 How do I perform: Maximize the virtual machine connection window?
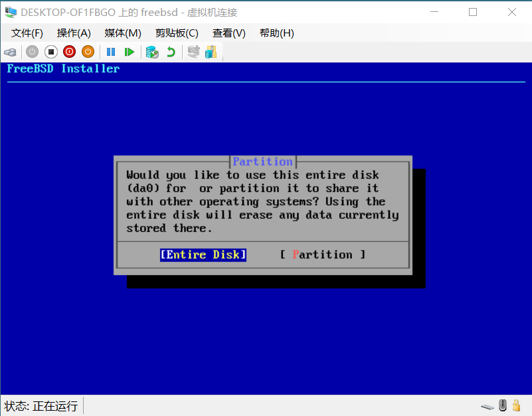pos(473,12)
